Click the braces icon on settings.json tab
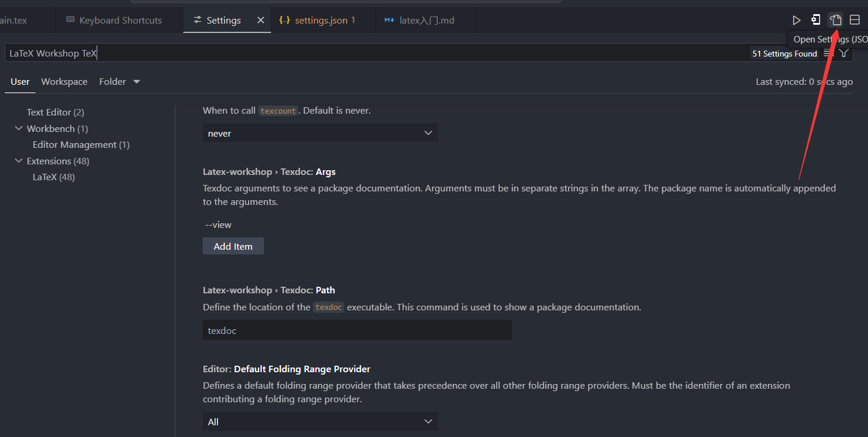The width and height of the screenshot is (868, 437). pos(284,20)
